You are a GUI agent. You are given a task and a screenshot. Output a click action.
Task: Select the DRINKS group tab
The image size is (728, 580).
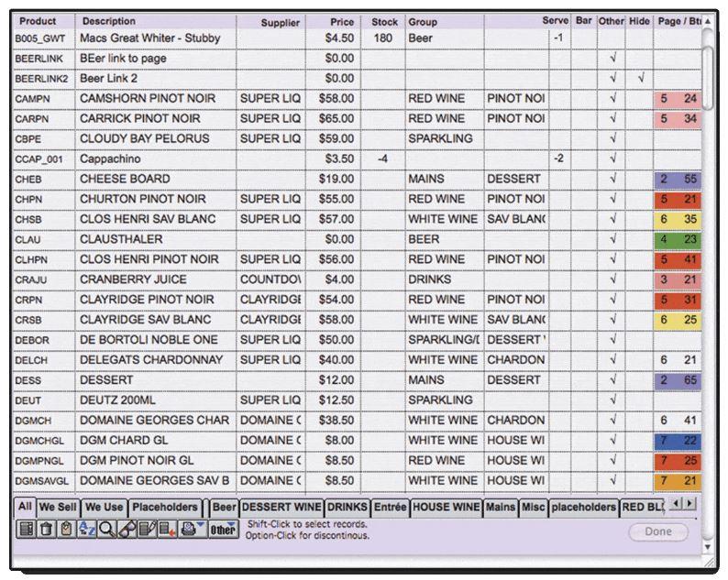click(347, 507)
